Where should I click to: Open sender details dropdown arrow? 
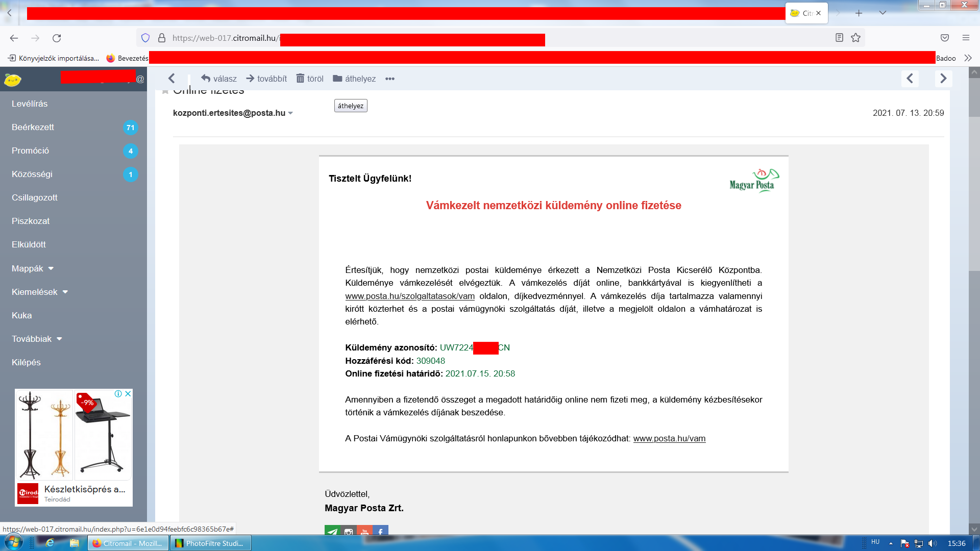(290, 113)
